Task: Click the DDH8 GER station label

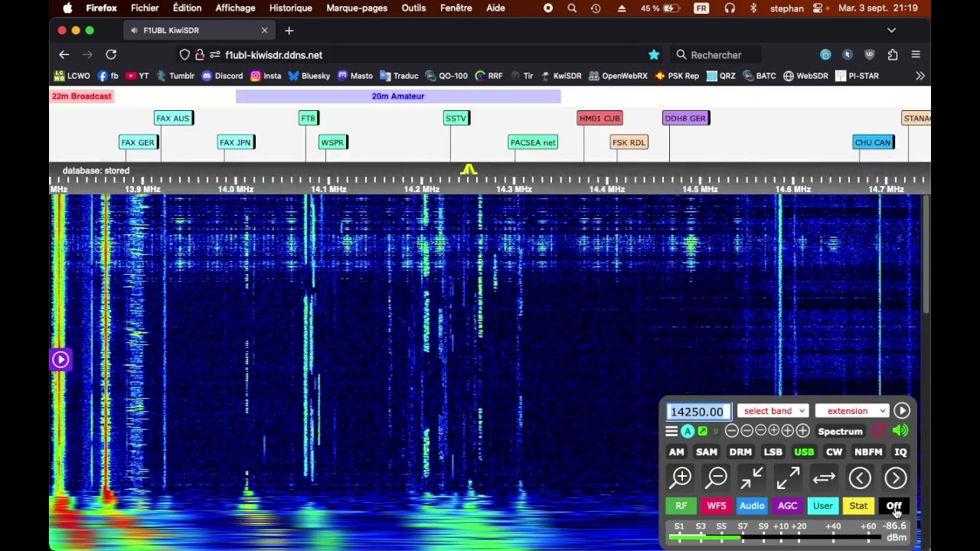Action: (x=686, y=119)
